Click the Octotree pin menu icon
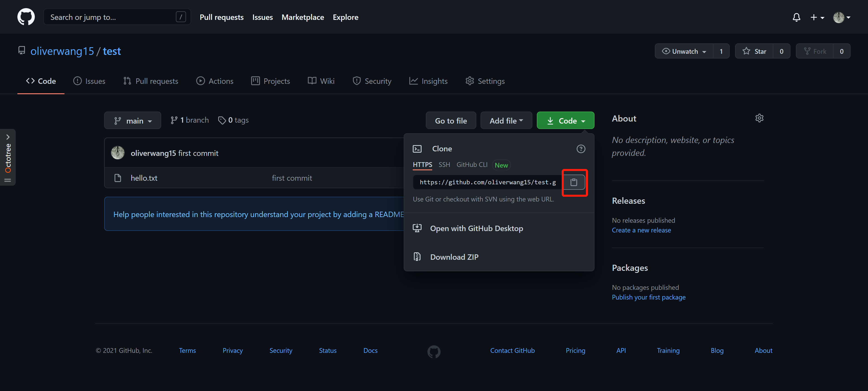 coord(8,180)
